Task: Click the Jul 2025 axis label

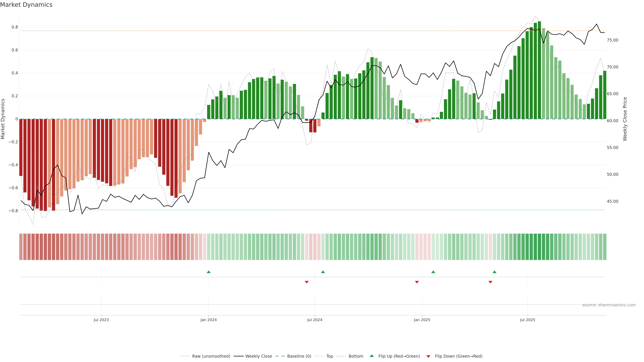Action: (527, 320)
